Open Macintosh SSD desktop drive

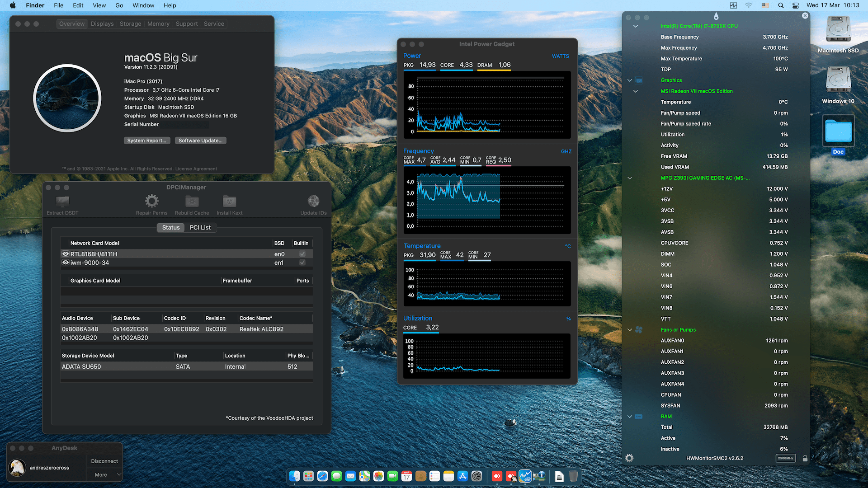[x=838, y=34]
